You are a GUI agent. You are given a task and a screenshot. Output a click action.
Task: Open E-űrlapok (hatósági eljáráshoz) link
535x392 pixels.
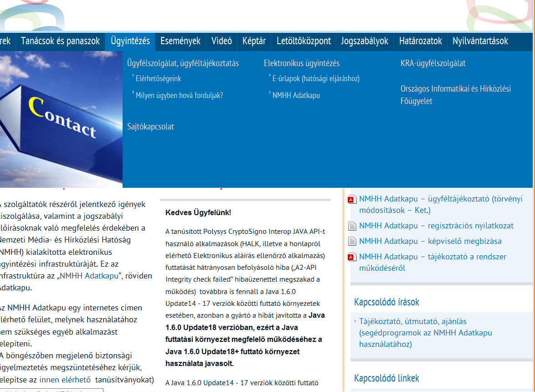(x=316, y=78)
